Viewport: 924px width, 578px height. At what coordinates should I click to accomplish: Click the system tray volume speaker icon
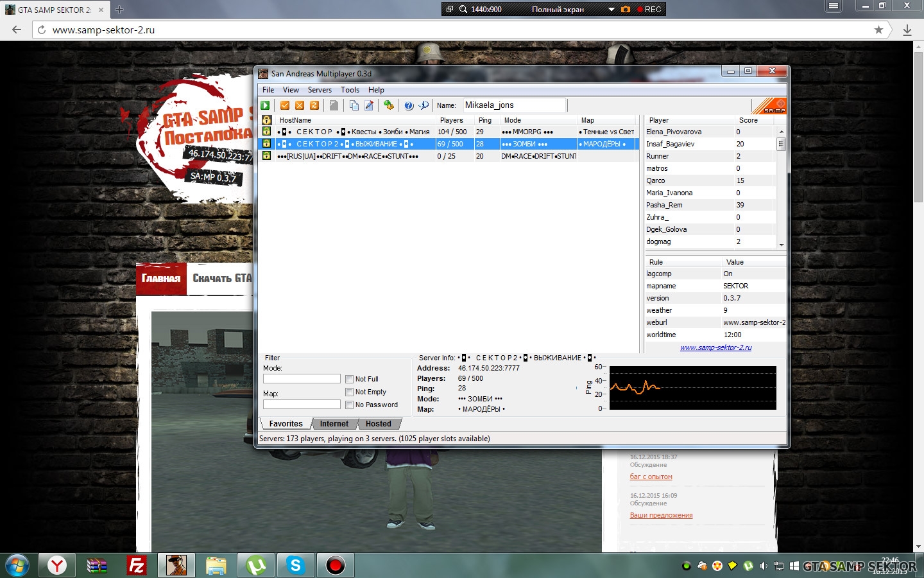tap(764, 566)
